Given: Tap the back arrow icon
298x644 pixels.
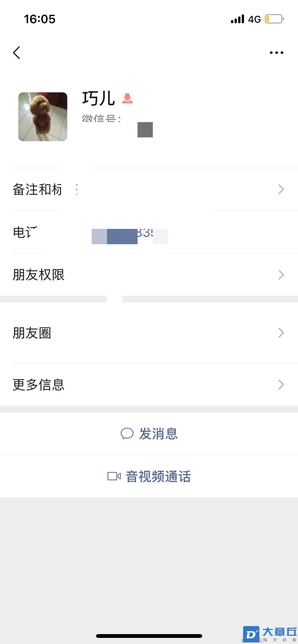Looking at the screenshot, I should [17, 52].
